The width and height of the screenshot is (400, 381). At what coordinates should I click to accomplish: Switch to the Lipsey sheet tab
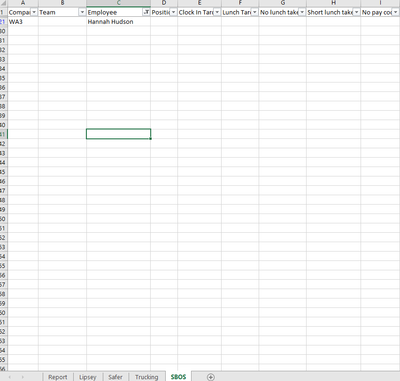point(88,377)
